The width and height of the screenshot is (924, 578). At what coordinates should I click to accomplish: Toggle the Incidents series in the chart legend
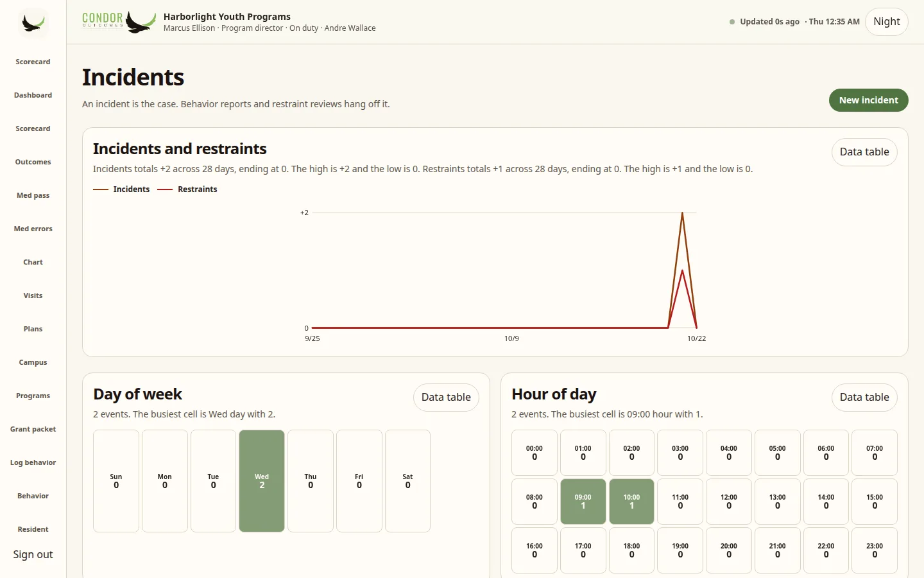(122, 189)
